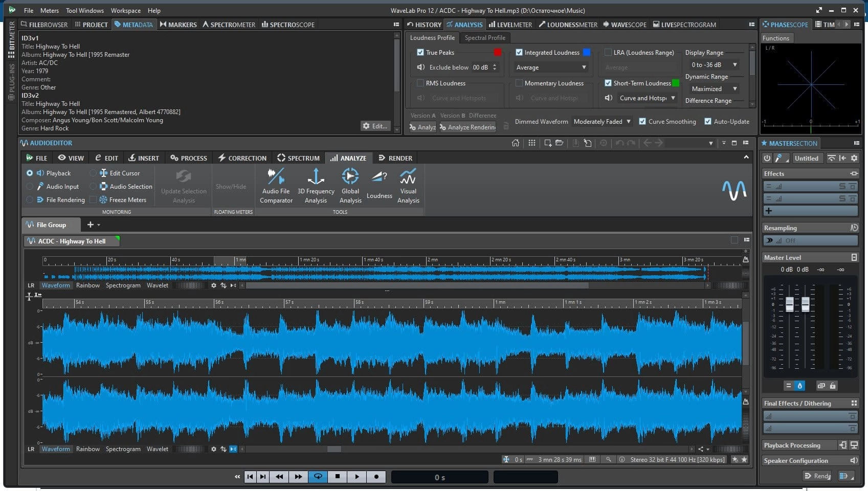Uncheck True Peaks checkbox
The width and height of the screenshot is (868, 491).
[x=420, y=52]
